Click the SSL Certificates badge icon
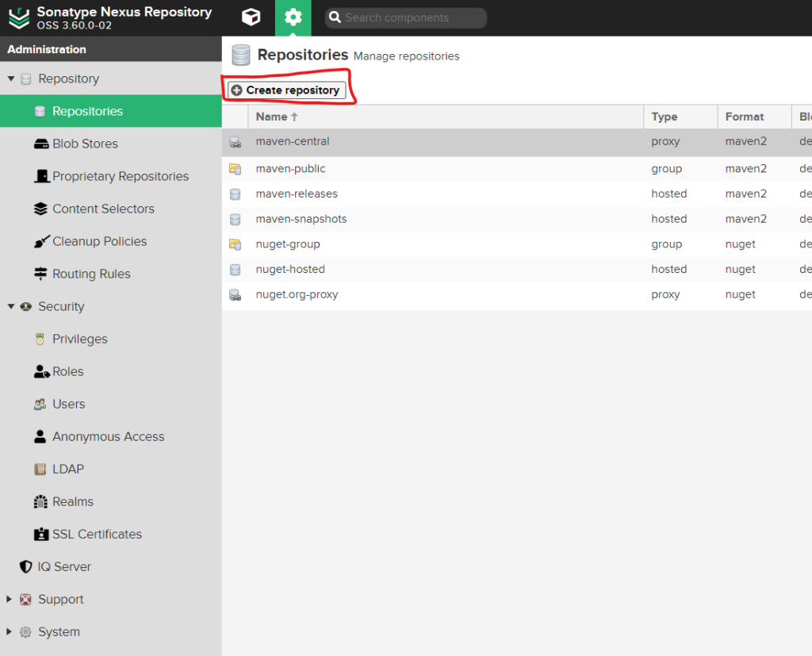 40,535
